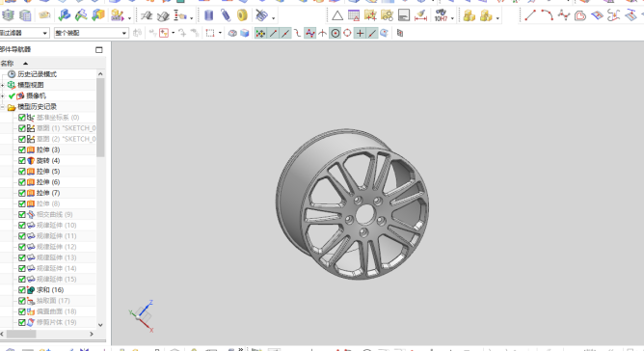Uncheck the 相交曲线 (9) checkbox

pyautogui.click(x=22, y=214)
